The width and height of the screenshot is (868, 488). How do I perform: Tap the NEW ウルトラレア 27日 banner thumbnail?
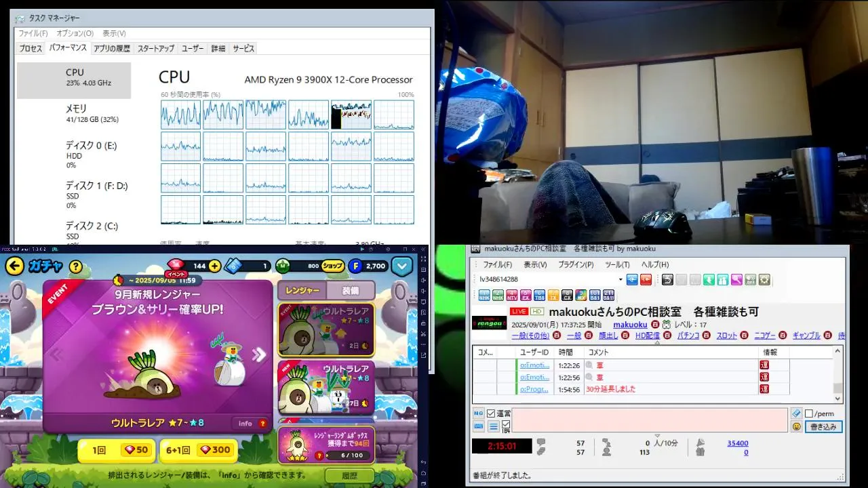click(x=326, y=388)
